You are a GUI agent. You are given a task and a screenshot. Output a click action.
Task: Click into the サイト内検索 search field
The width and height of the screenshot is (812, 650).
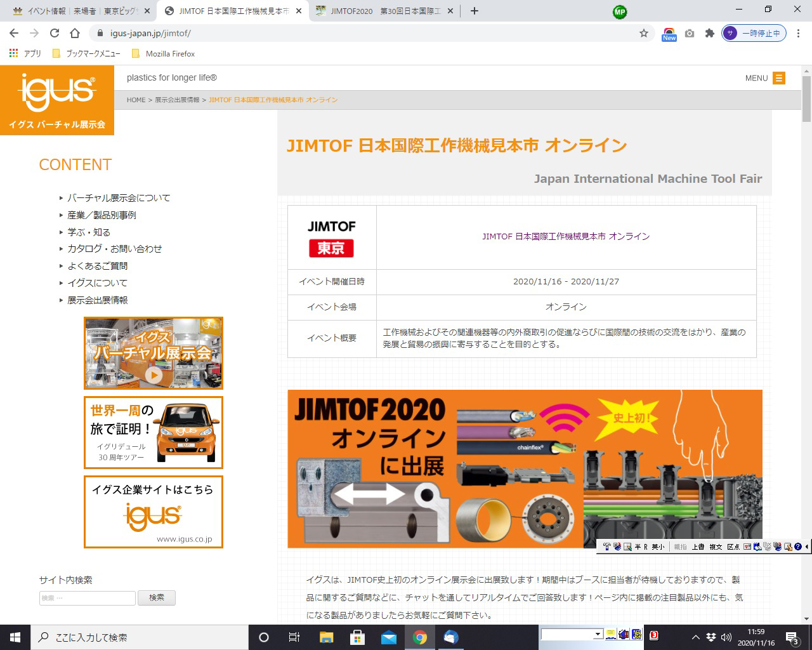(88, 598)
